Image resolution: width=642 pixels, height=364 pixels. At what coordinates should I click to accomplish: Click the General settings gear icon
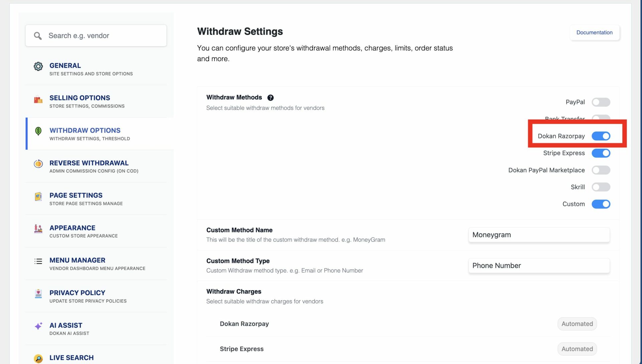coord(38,67)
